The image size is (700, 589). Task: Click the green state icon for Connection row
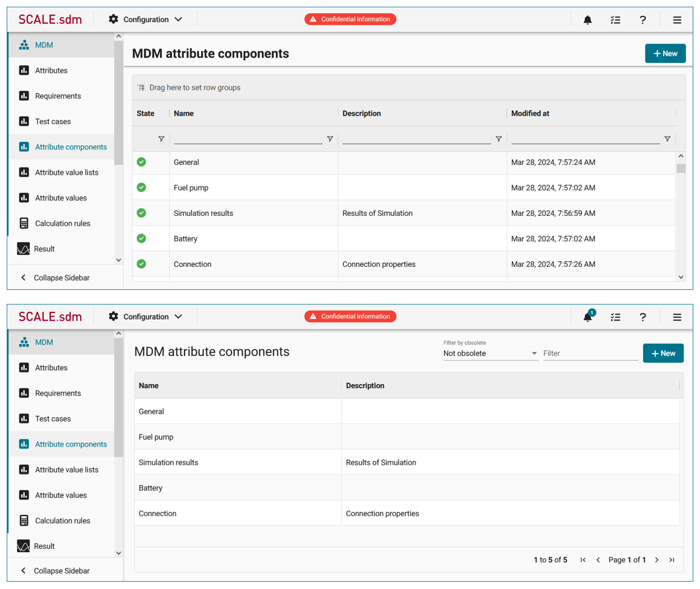click(141, 264)
